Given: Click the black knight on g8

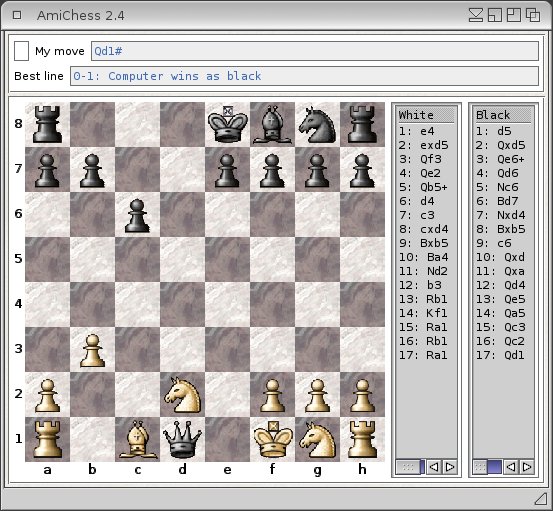Looking at the screenshot, I should (317, 124).
